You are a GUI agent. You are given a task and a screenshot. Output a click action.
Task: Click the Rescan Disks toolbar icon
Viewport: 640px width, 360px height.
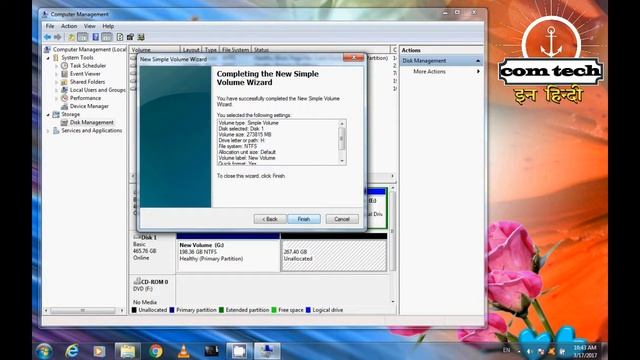click(x=130, y=37)
